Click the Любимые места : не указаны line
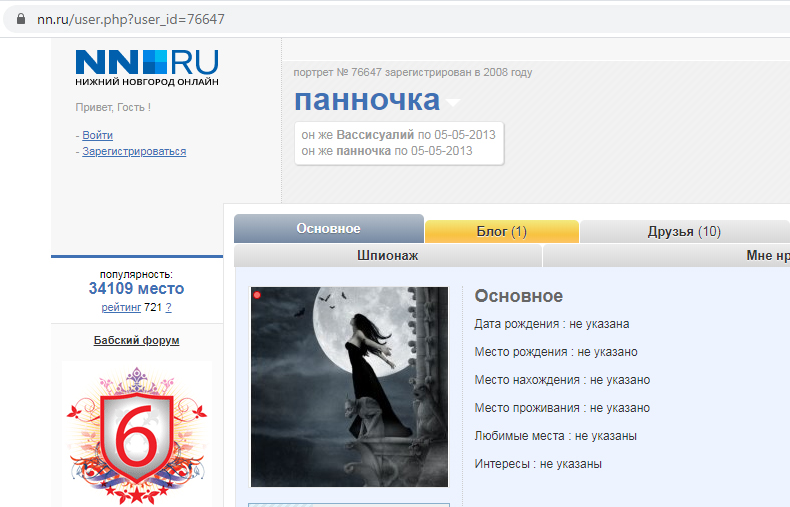This screenshot has width=790, height=507. coord(555,436)
